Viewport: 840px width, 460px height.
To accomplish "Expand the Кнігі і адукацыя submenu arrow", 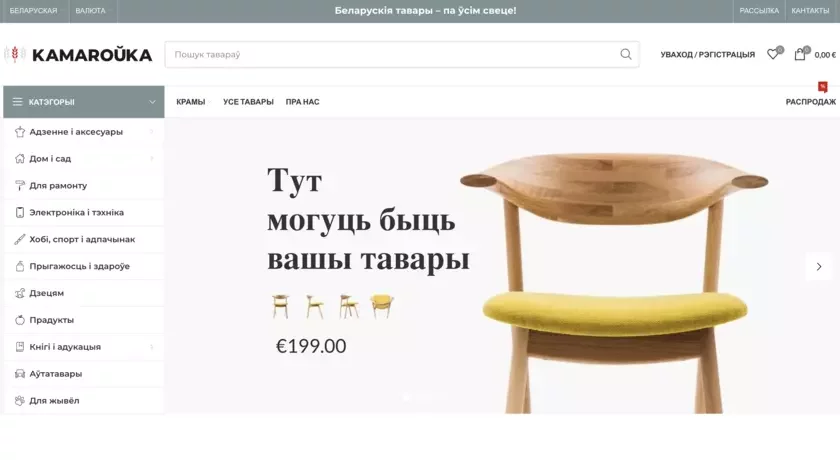I will click(x=152, y=347).
